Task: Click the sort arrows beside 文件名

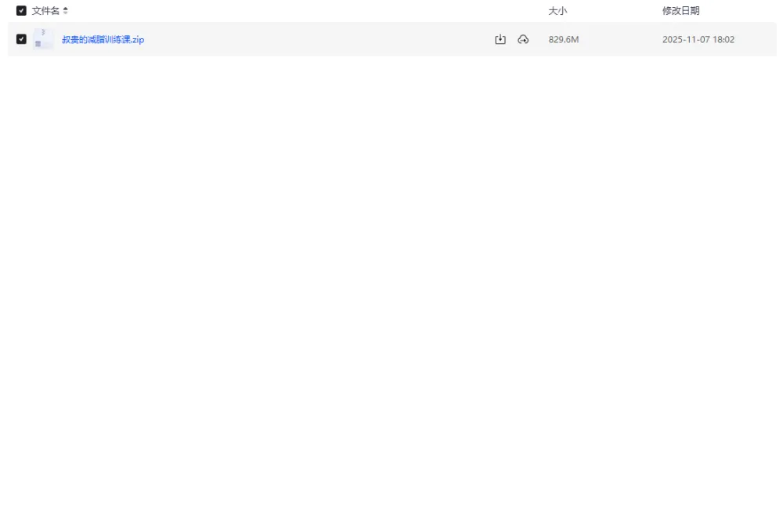Action: tap(66, 11)
